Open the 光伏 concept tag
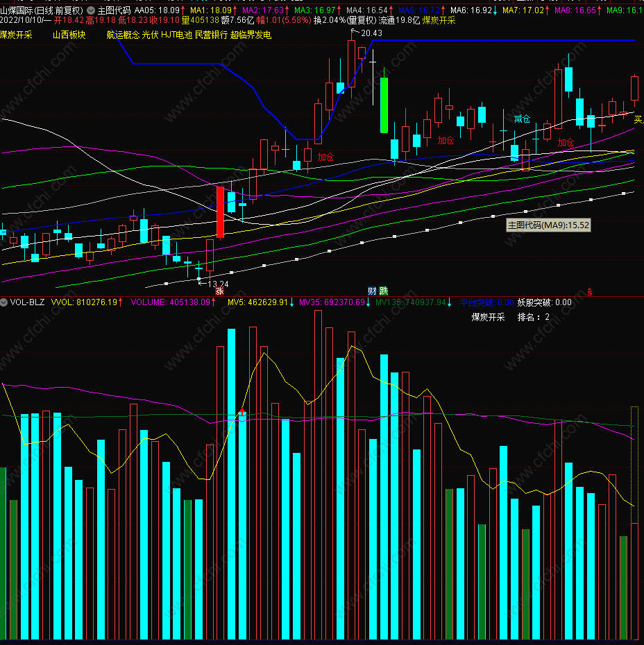Viewport: 644px width, 645px height. [150, 35]
